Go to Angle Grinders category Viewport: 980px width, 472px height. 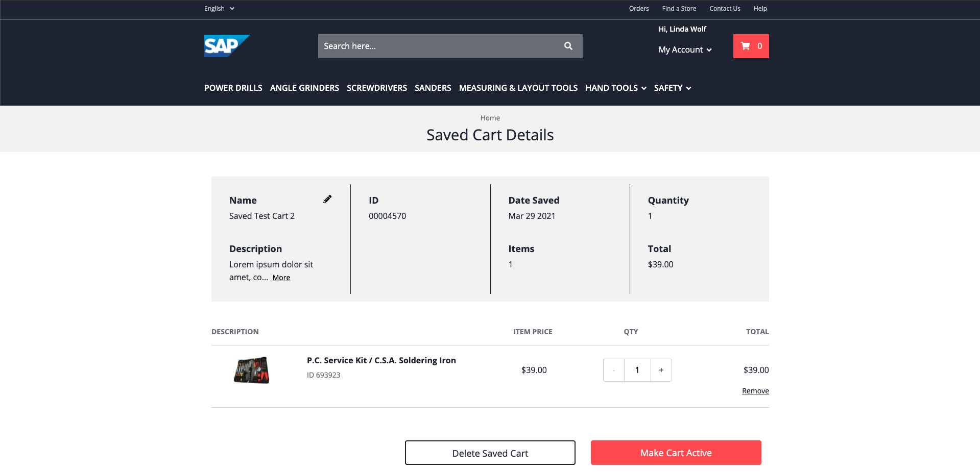[x=304, y=88]
